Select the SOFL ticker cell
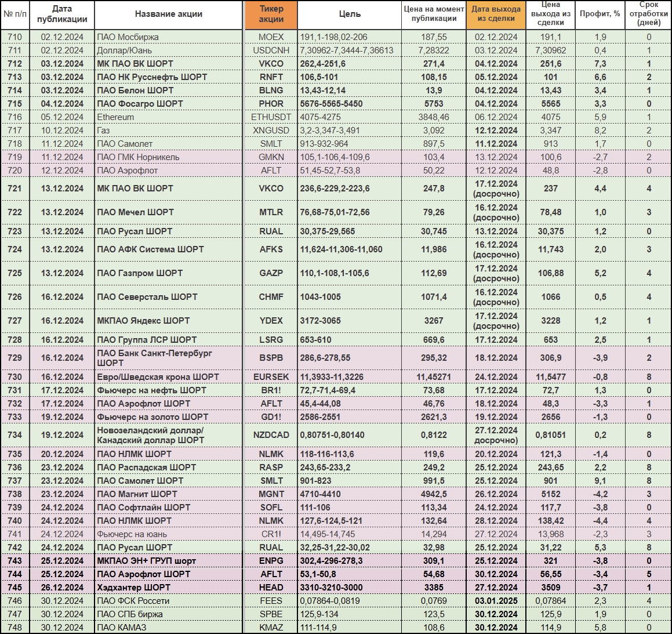 (271, 508)
